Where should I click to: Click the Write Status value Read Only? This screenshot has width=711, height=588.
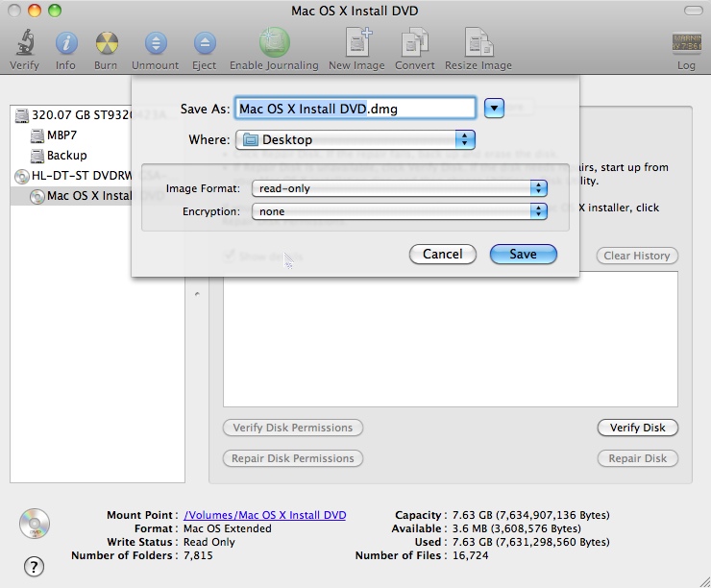pos(209,542)
